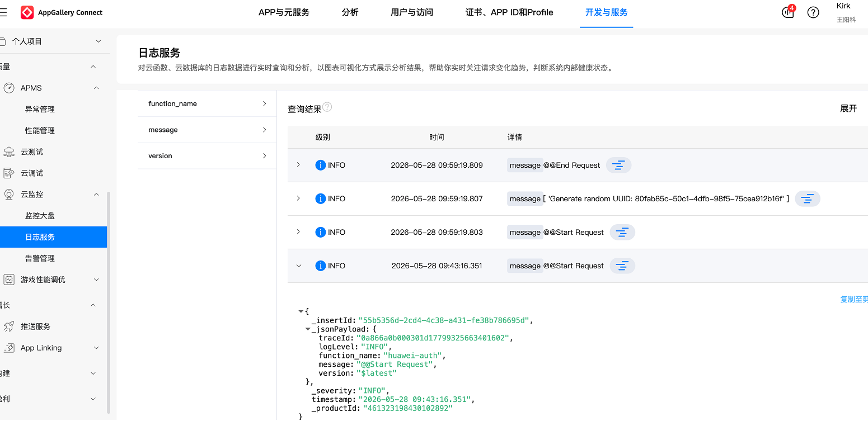
Task: Collapse the 云监控 section
Action: 96,194
